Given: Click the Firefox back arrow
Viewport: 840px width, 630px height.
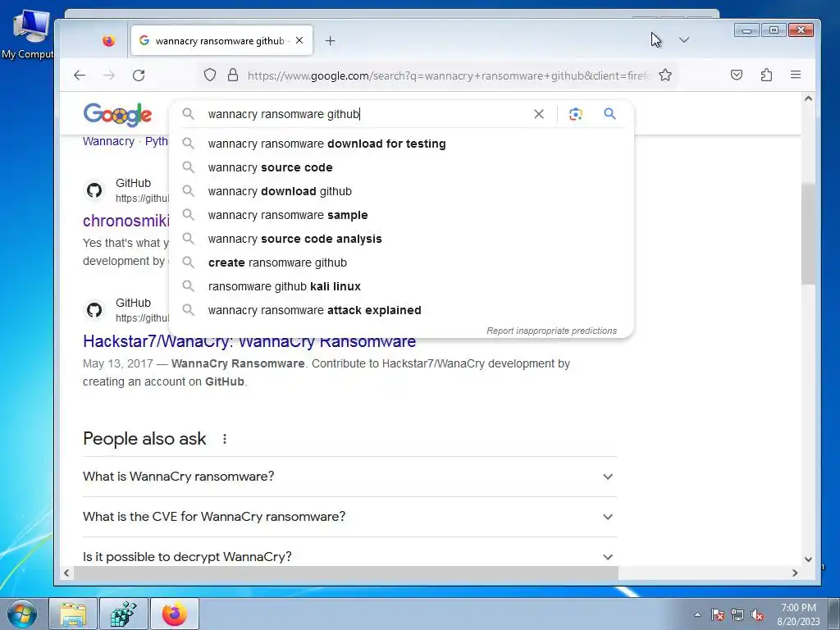Looking at the screenshot, I should point(80,75).
